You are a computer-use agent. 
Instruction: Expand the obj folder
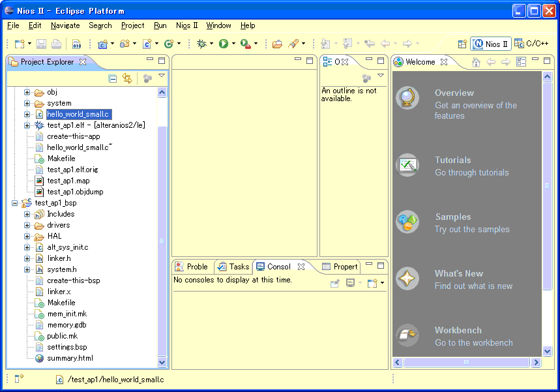click(27, 92)
